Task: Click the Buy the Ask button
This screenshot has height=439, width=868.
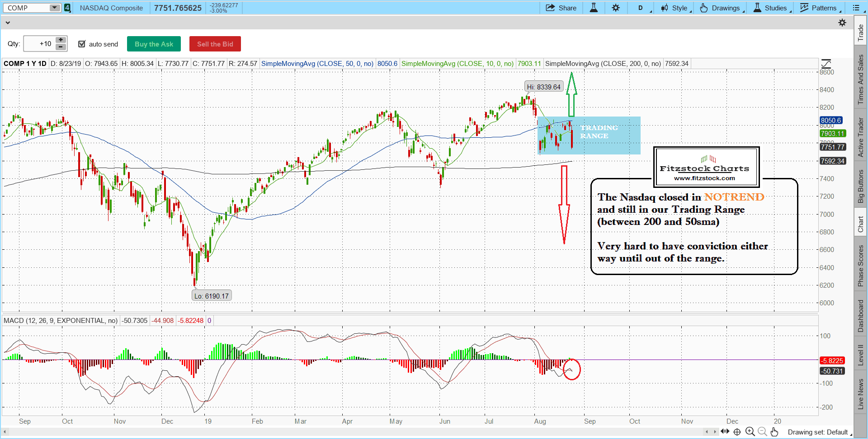Action: click(x=154, y=44)
